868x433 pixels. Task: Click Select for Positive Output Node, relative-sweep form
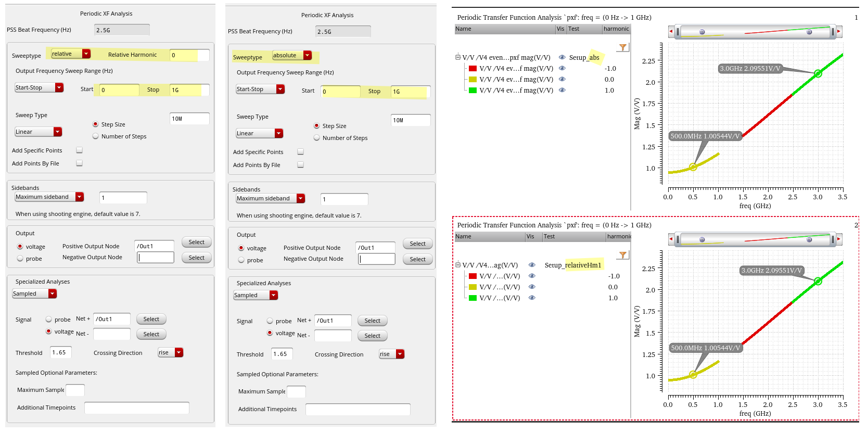pyautogui.click(x=197, y=242)
